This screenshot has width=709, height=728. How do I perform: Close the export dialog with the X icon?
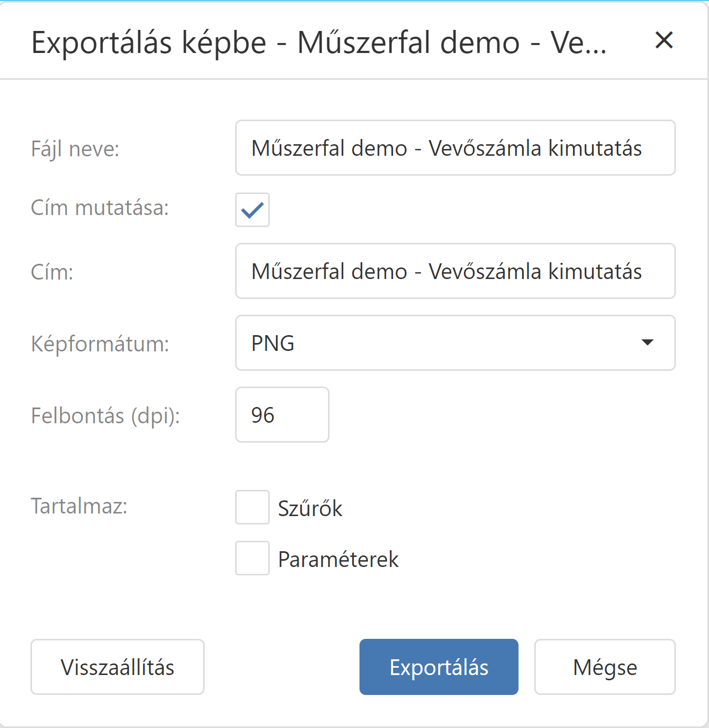(x=664, y=40)
